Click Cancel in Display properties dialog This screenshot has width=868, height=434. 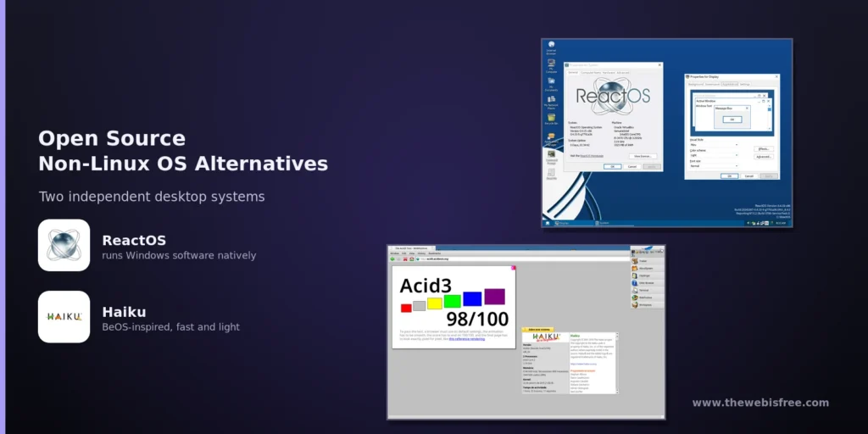click(x=749, y=176)
